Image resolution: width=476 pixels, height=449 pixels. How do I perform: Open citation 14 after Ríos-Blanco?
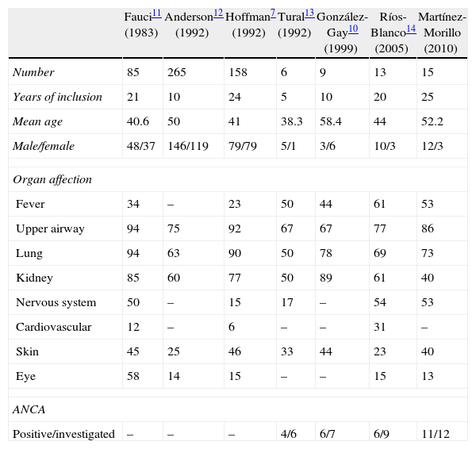click(x=411, y=29)
